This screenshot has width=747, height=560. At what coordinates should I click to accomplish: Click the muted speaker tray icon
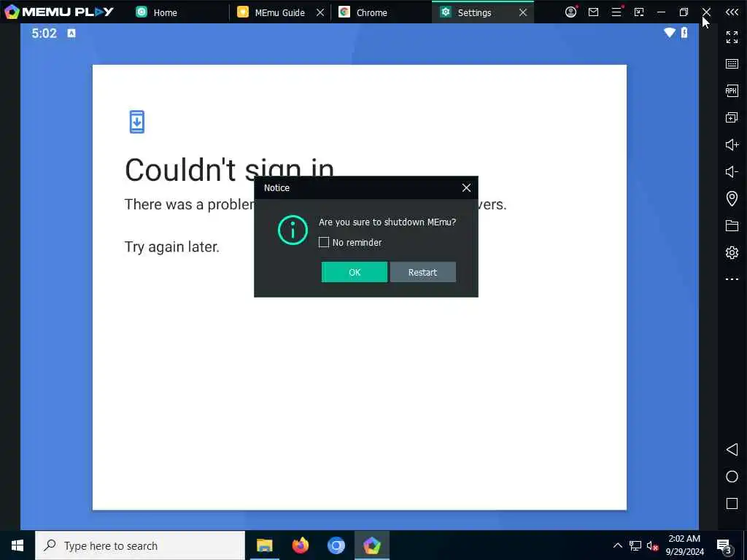652,545
